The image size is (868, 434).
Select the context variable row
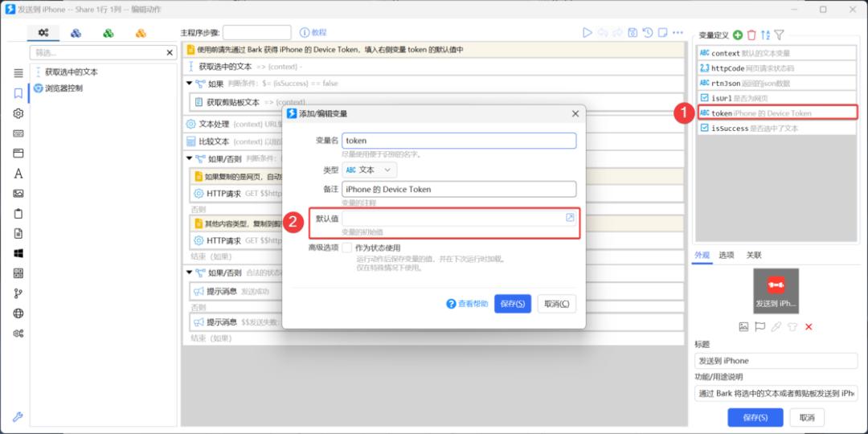click(x=776, y=53)
